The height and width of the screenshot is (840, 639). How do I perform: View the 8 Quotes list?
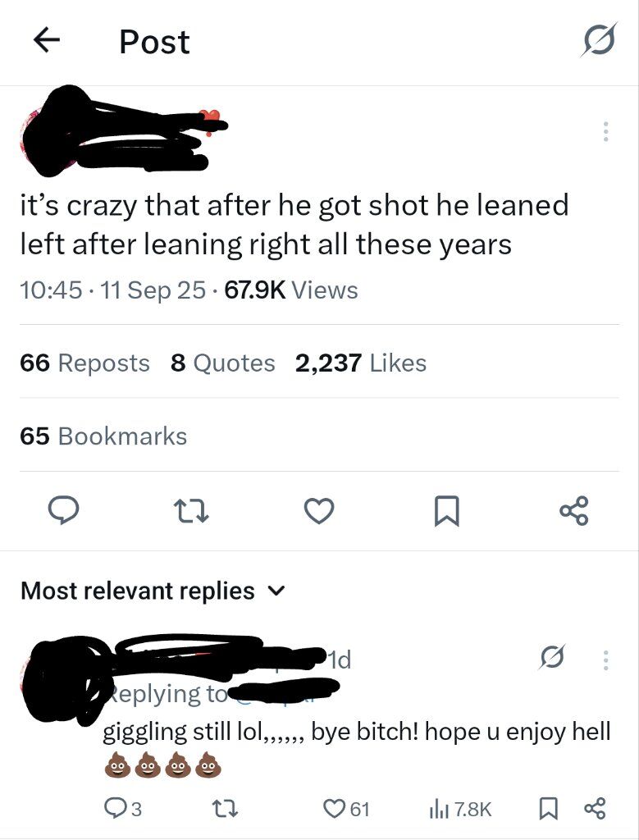point(223,363)
